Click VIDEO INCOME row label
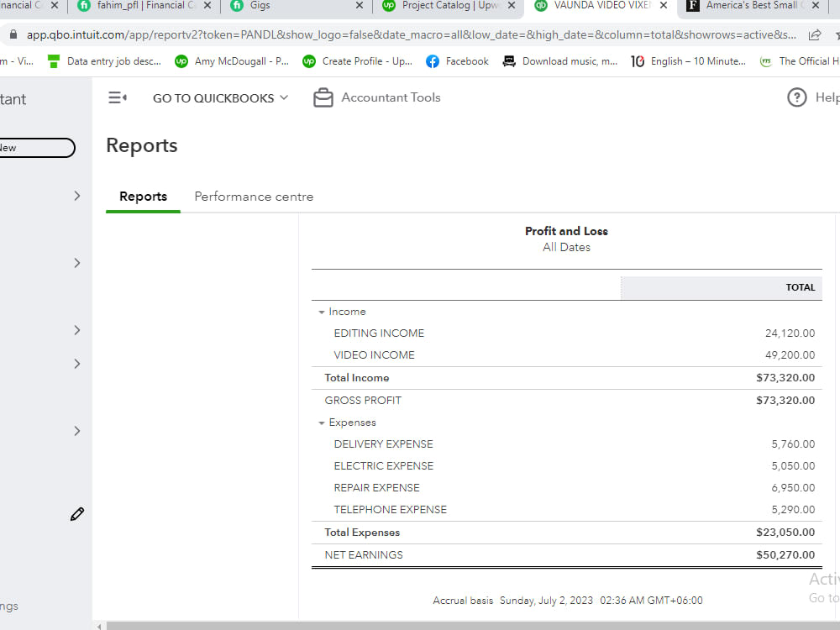Screen dimensions: 840x630 point(374,355)
